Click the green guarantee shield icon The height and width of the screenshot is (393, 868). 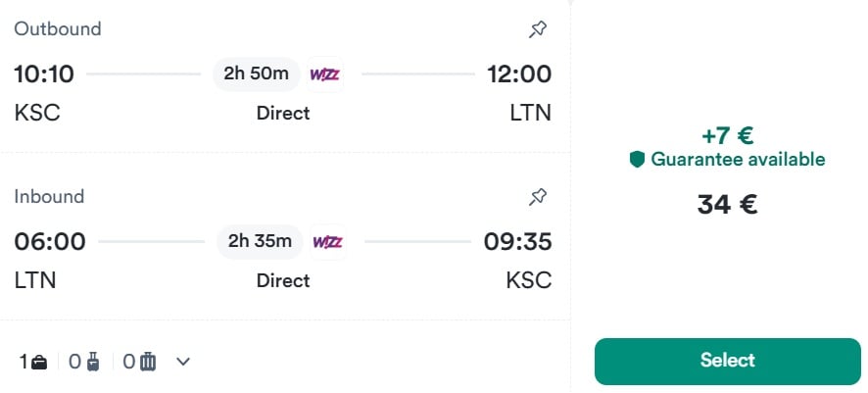[637, 160]
